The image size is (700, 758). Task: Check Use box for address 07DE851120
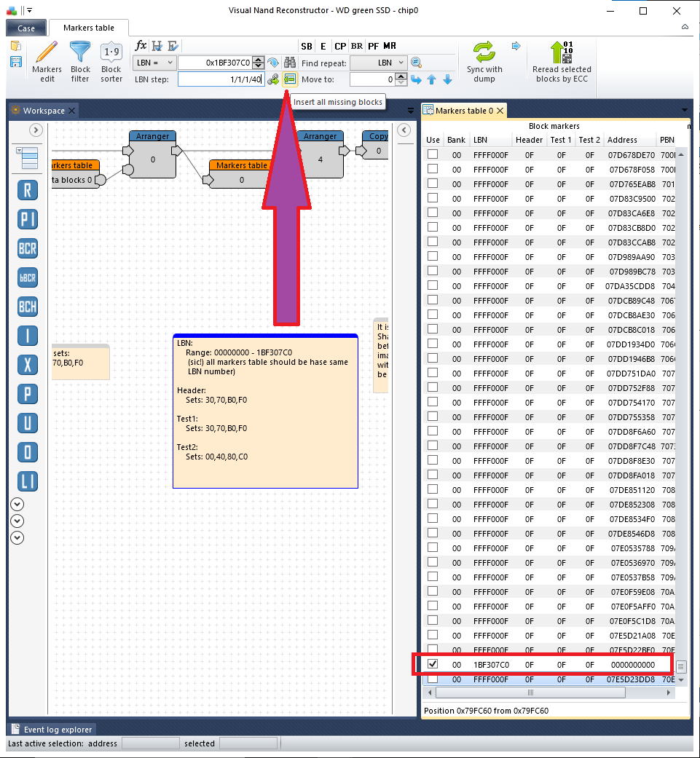point(433,489)
